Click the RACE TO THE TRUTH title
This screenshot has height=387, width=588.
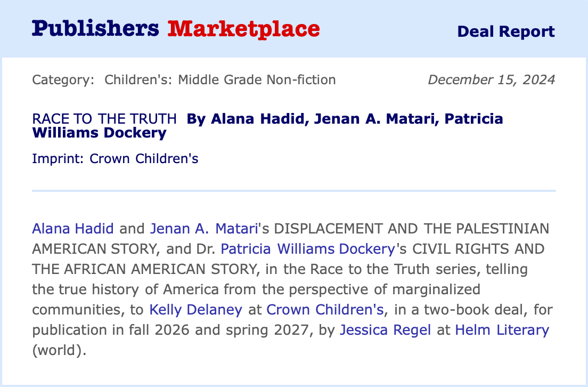point(104,119)
